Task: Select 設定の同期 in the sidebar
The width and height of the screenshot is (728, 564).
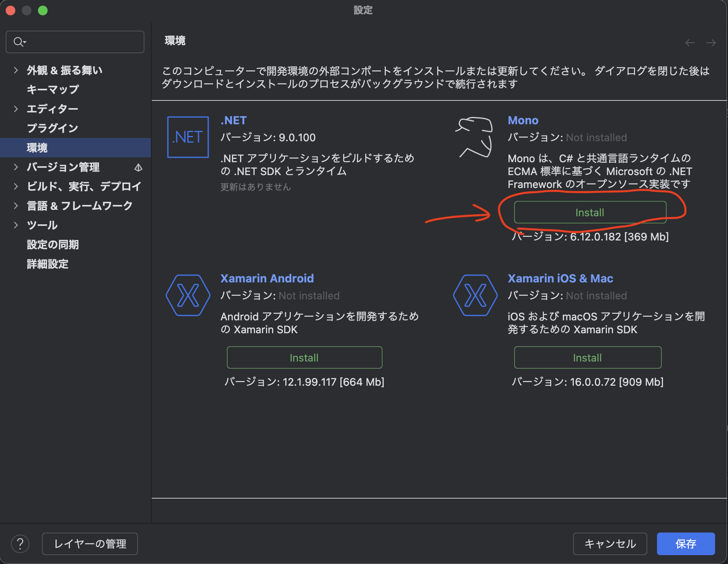Action: click(x=53, y=244)
